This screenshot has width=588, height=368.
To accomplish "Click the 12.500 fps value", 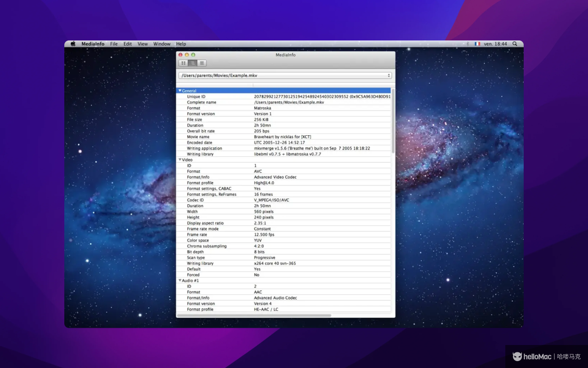I will (264, 235).
